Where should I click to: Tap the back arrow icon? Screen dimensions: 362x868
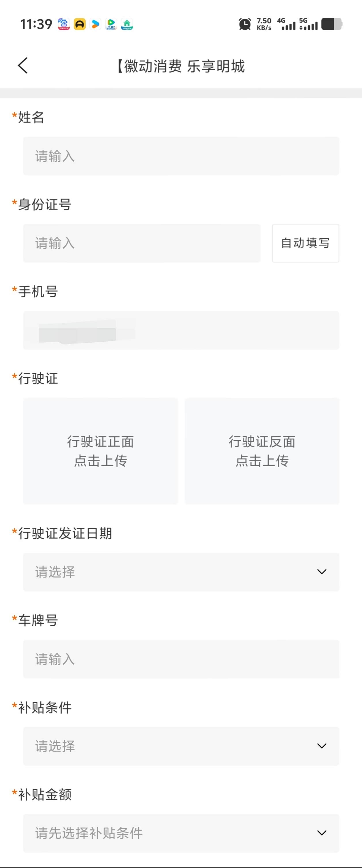(x=22, y=65)
